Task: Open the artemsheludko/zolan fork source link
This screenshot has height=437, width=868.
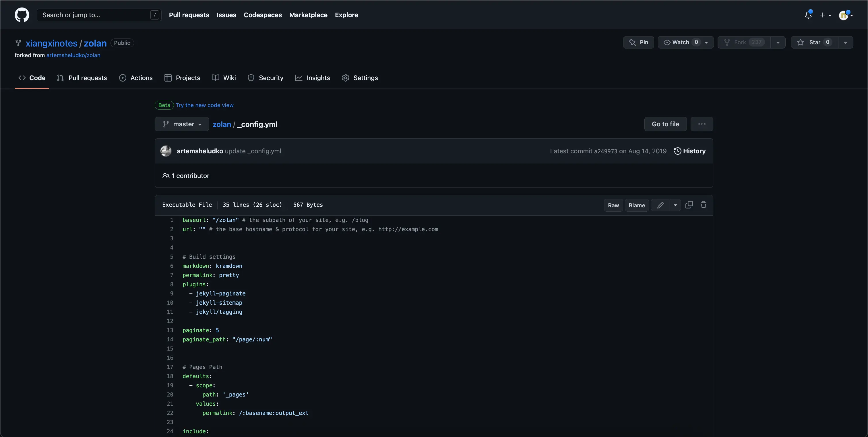Action: [x=73, y=55]
